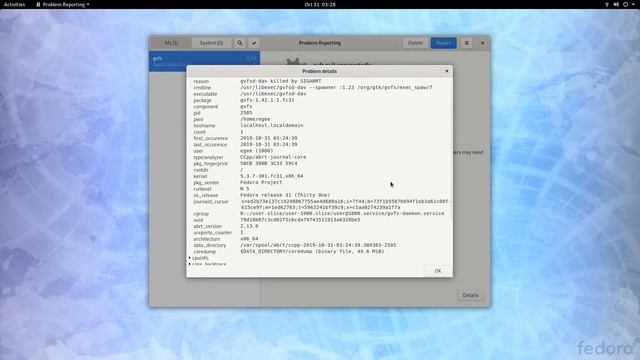Select hostname 'localhost.localdomain'
This screenshot has width=640, height=360.
(271, 125)
